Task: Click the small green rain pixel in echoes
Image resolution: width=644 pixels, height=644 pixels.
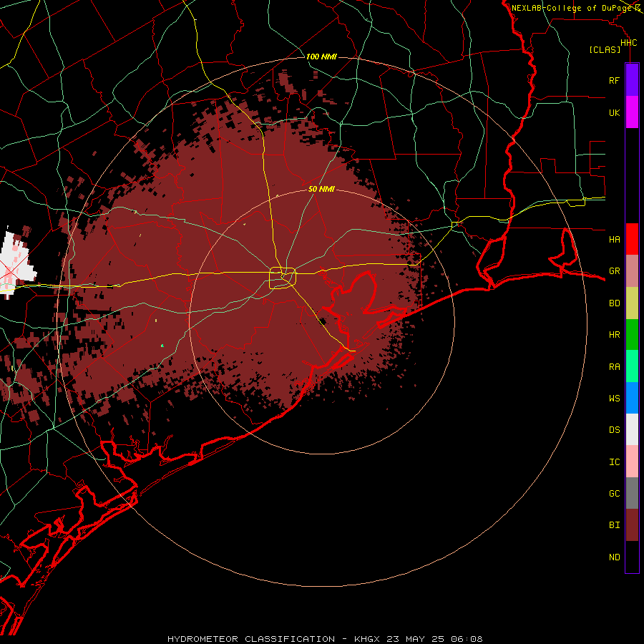Action: (162, 346)
